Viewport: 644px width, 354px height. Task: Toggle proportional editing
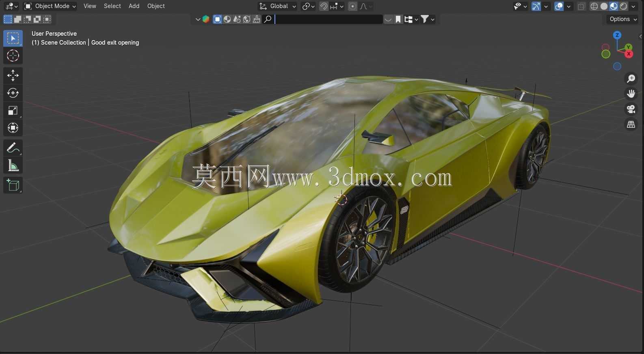point(352,6)
